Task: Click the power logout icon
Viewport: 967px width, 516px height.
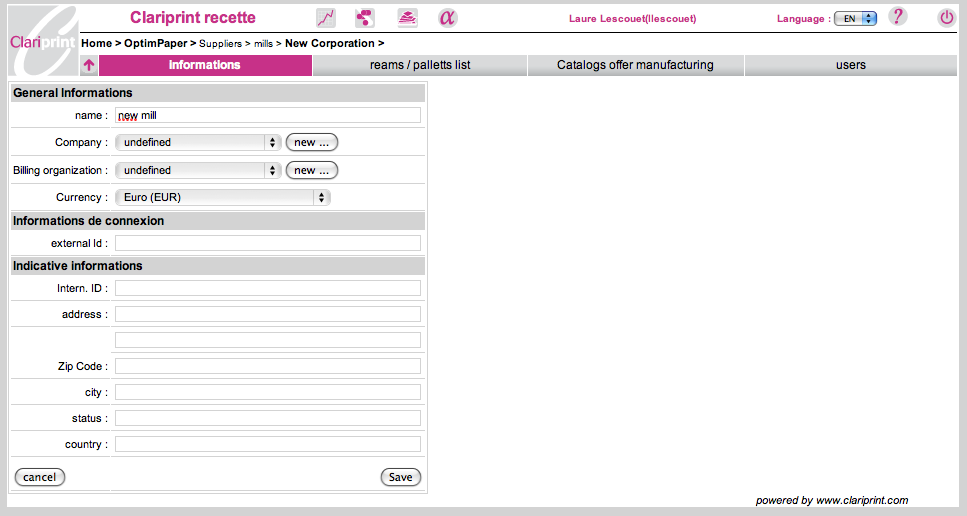Action: (946, 18)
